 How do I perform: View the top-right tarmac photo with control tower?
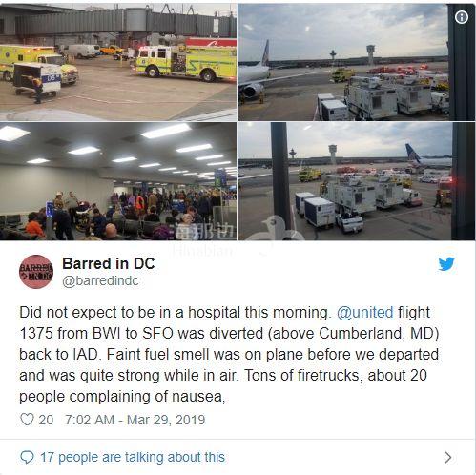(x=356, y=62)
